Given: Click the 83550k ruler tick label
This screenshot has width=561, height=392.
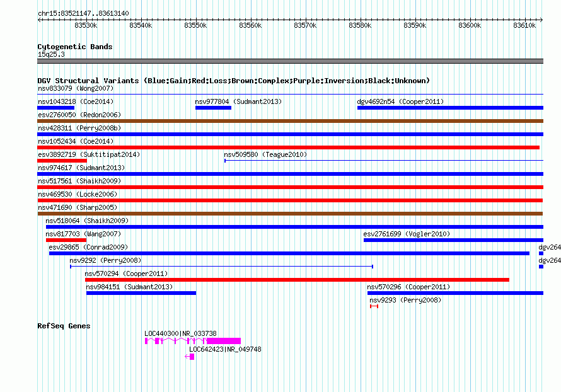Looking at the screenshot, I should (195, 25).
